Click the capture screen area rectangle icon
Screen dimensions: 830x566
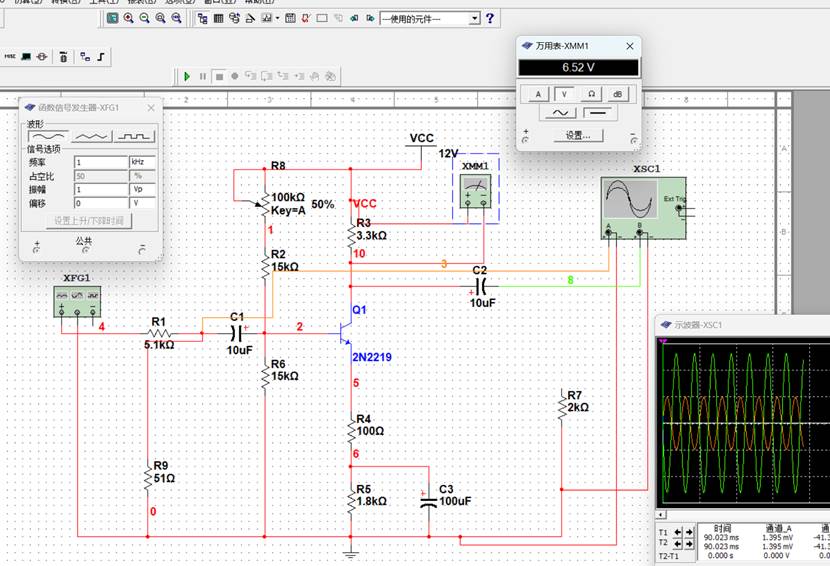[x=322, y=19]
